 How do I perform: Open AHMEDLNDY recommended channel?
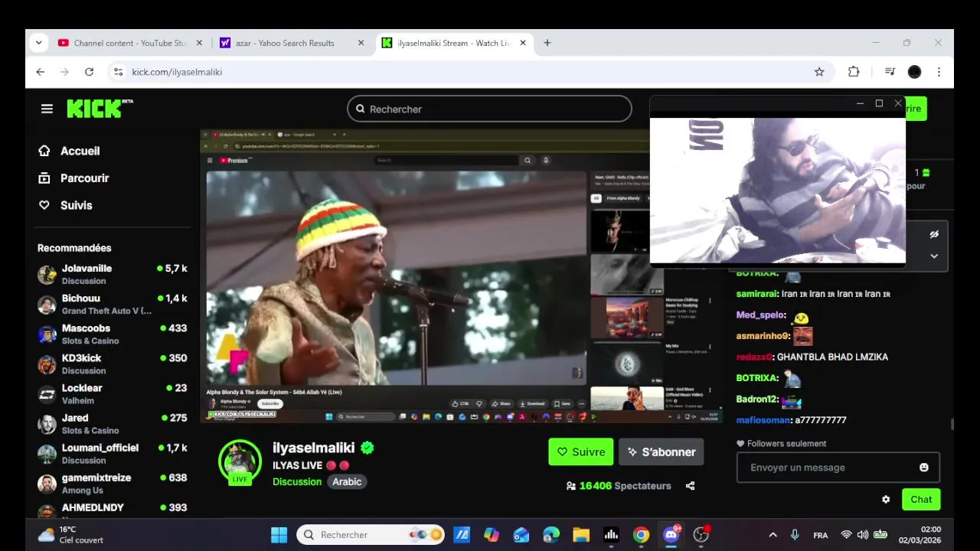113,510
